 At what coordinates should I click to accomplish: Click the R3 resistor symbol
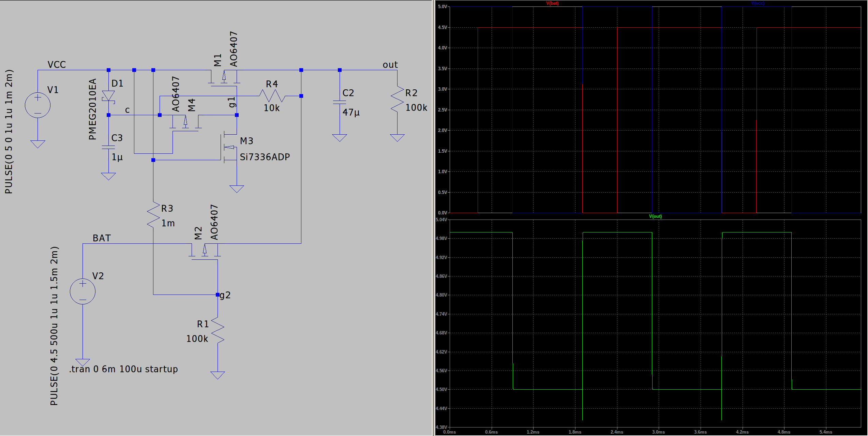[153, 214]
